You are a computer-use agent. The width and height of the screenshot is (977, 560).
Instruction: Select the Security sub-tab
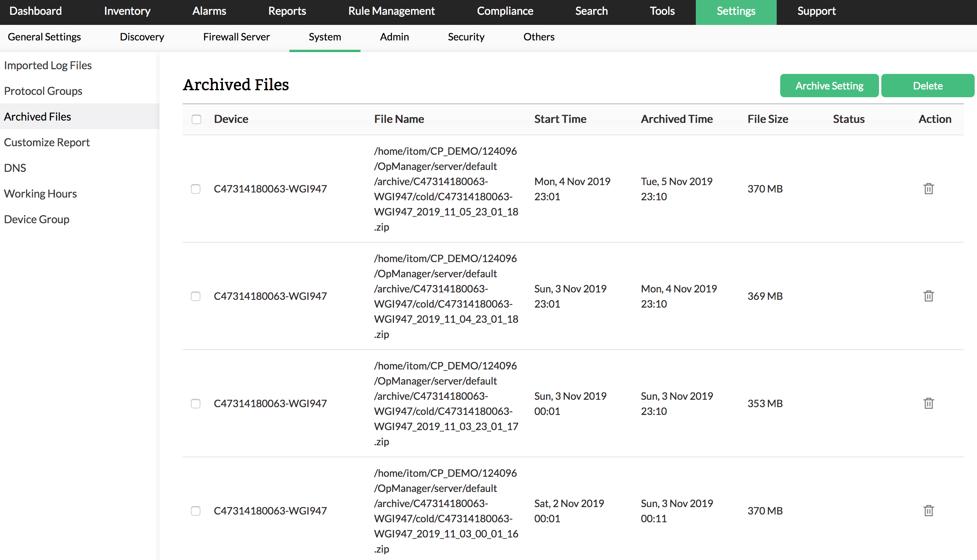[466, 37]
